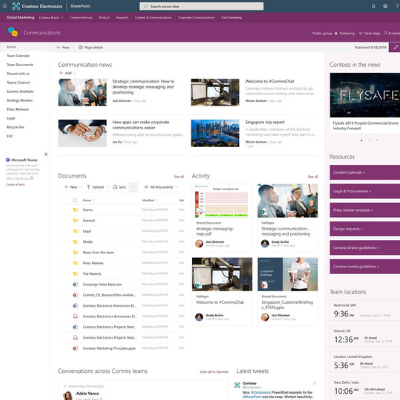Select Global Marketing in top navigation
The height and width of the screenshot is (400, 400).
[20, 17]
